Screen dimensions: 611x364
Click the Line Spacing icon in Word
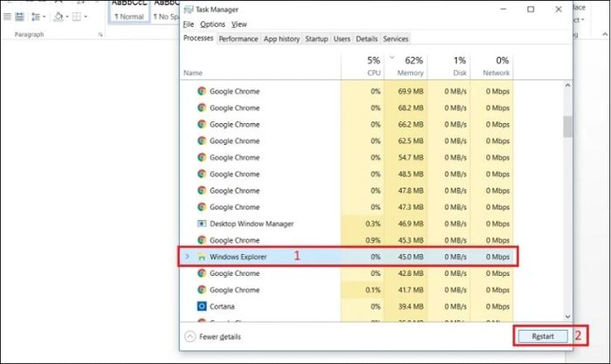click(36, 17)
